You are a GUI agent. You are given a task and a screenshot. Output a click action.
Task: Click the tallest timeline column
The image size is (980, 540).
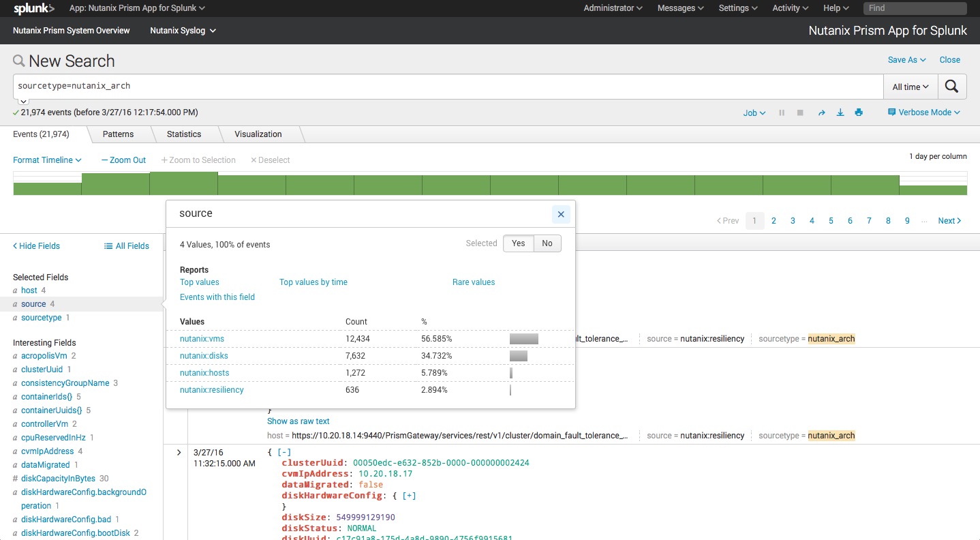coord(184,183)
